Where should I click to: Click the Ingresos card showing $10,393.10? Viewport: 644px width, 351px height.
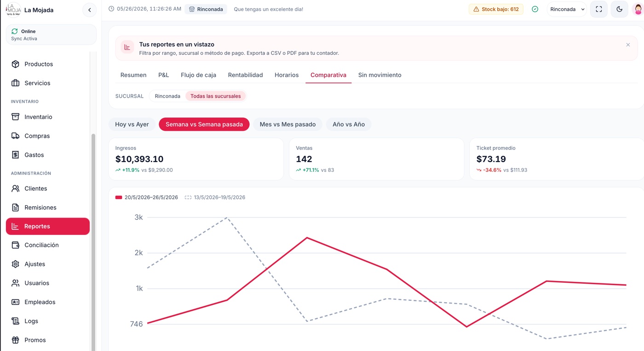pyautogui.click(x=196, y=158)
